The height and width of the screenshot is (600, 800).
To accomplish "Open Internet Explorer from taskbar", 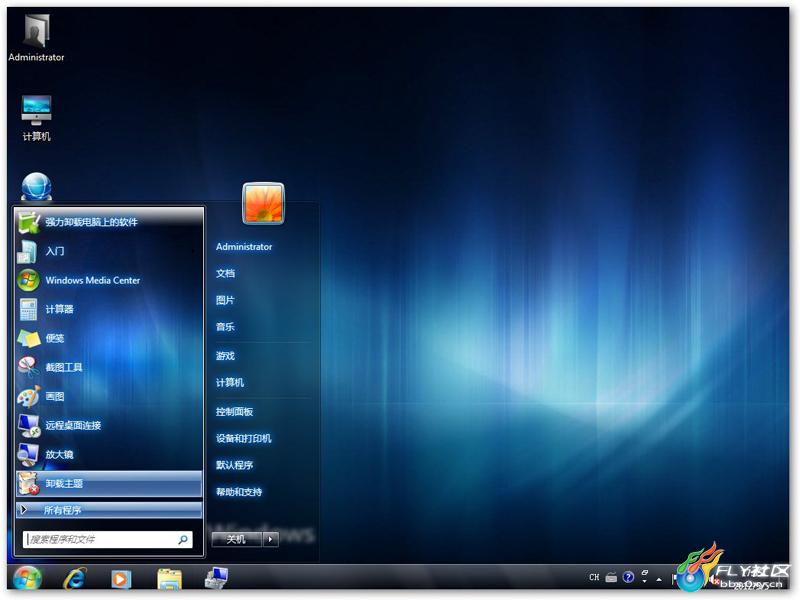I will click(x=74, y=579).
